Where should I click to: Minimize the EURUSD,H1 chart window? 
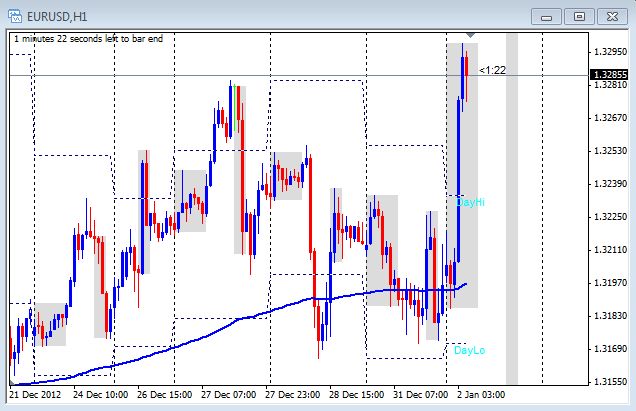(x=546, y=17)
